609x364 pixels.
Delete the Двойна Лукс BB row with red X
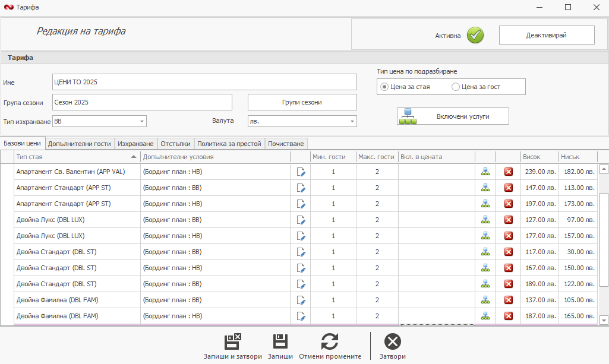pos(508,220)
